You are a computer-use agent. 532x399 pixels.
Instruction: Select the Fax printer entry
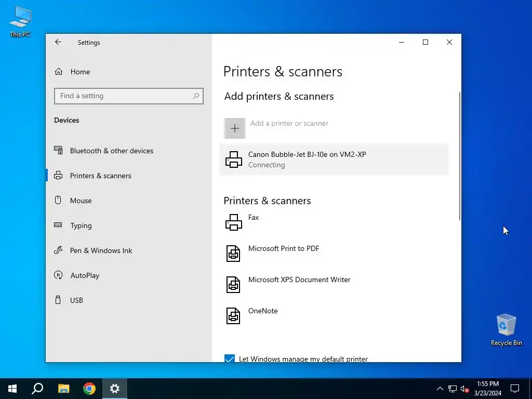[334, 222]
